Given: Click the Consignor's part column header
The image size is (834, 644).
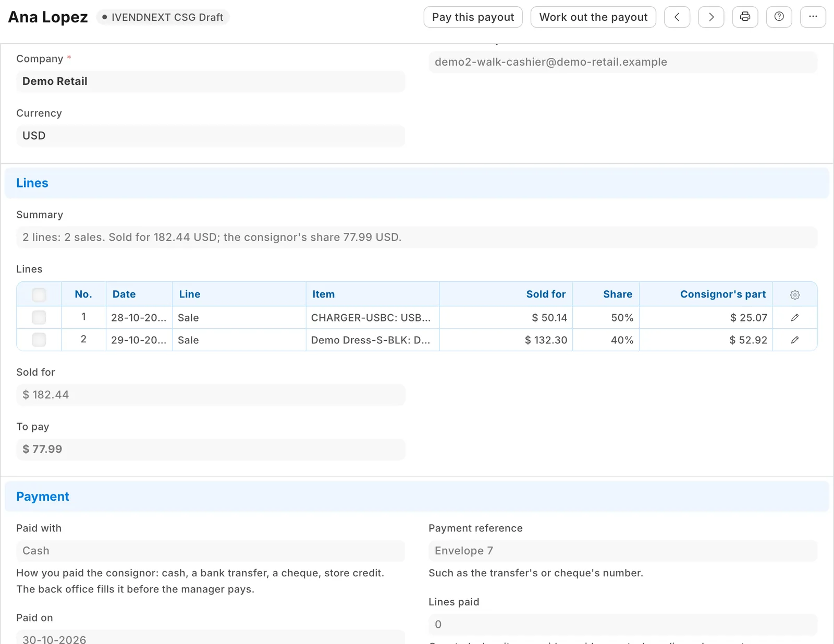Looking at the screenshot, I should pyautogui.click(x=706, y=294).
